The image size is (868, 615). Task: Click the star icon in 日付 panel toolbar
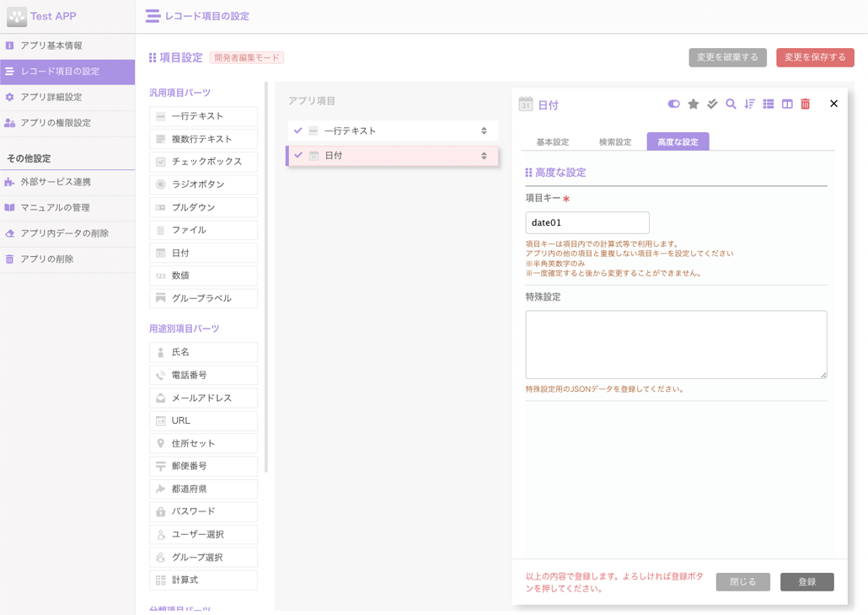[x=693, y=104]
